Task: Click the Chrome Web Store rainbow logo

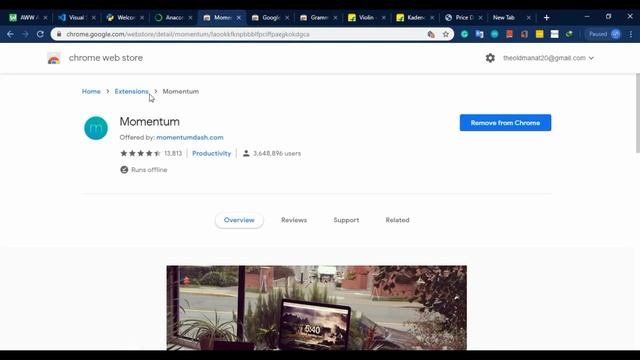Action: (54, 58)
